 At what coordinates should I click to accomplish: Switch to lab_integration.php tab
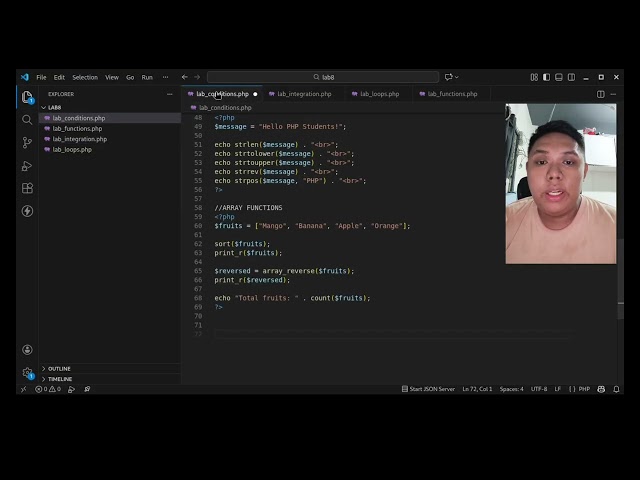click(304, 94)
